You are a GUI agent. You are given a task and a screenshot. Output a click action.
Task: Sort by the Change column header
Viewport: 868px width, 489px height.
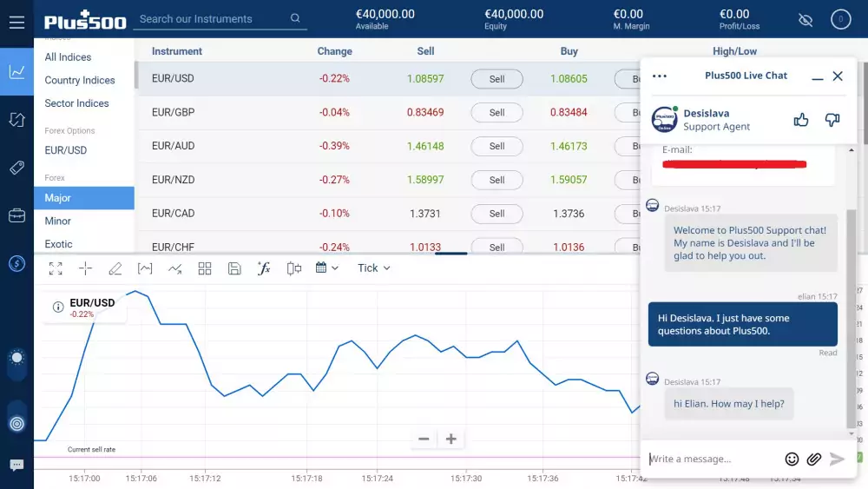coord(334,51)
